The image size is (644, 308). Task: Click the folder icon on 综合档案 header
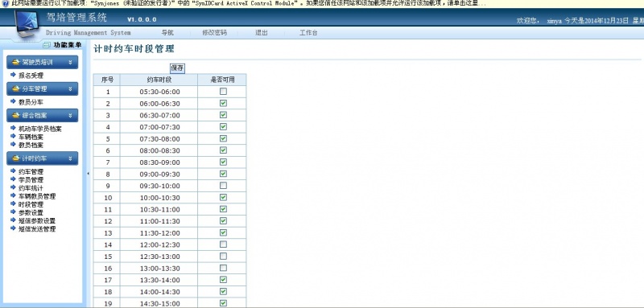point(16,116)
